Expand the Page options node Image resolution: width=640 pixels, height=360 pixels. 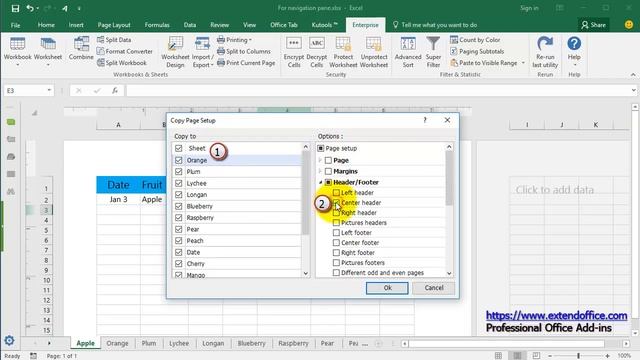pos(320,160)
